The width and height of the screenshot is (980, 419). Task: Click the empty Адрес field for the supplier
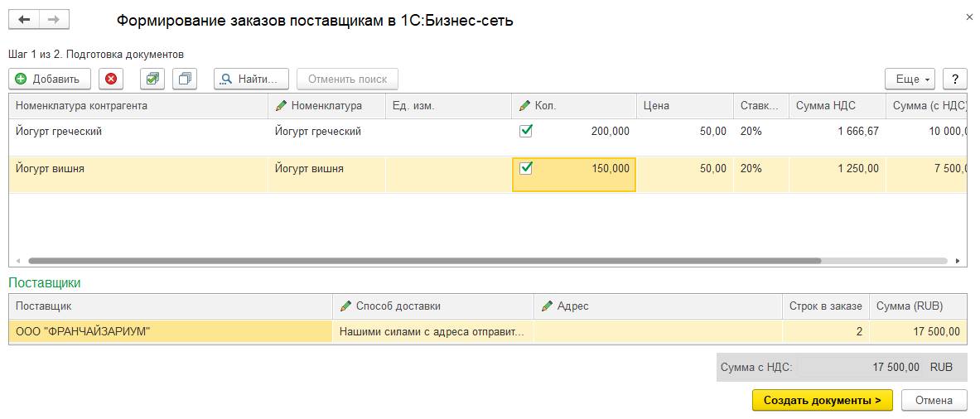coord(657,331)
